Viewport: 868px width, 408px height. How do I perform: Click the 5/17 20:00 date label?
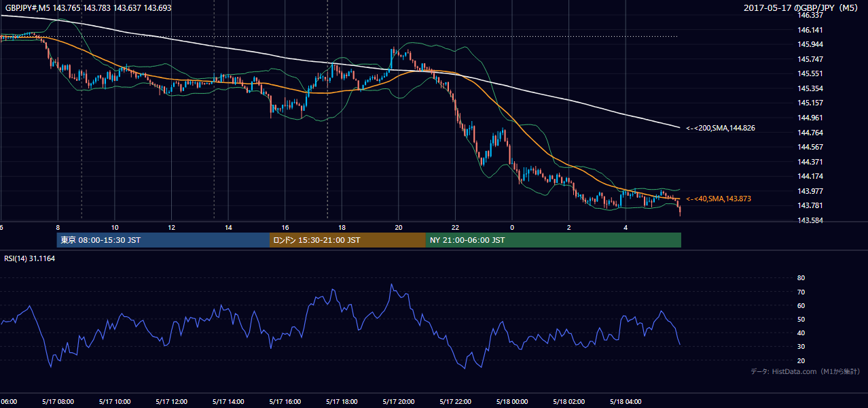coord(398,401)
